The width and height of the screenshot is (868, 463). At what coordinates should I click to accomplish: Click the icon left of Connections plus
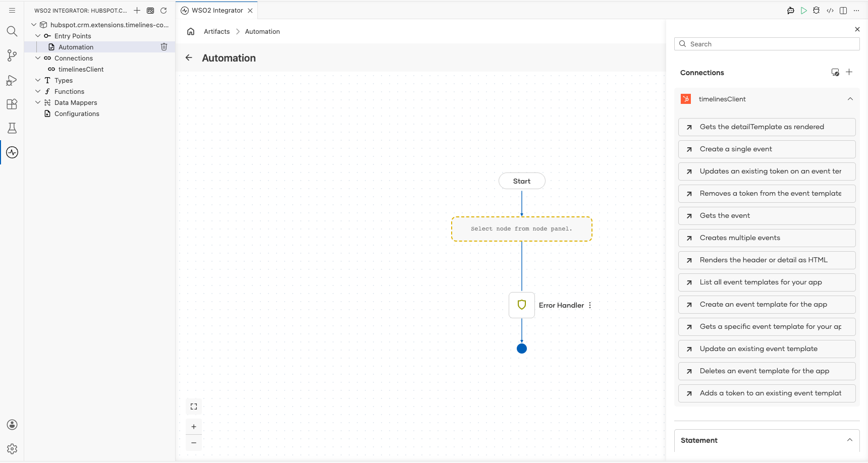pos(835,72)
